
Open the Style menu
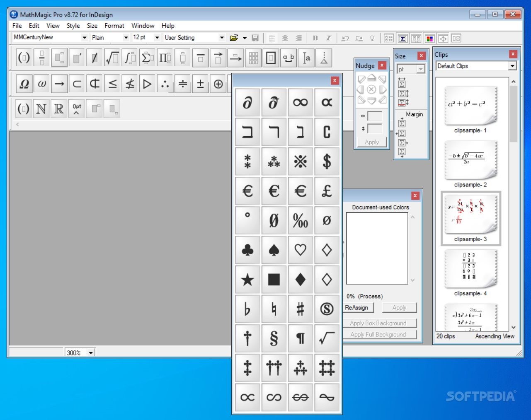73,26
